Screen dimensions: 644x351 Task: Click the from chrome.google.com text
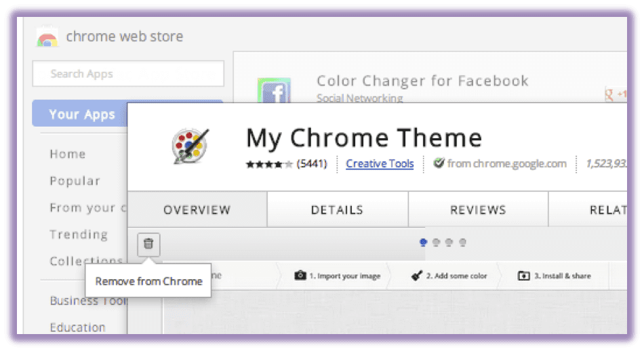point(507,163)
